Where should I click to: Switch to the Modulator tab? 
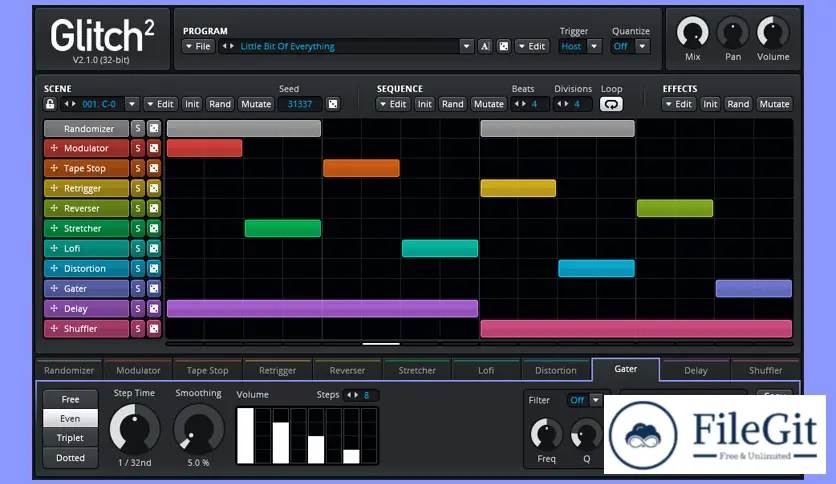[x=138, y=370]
